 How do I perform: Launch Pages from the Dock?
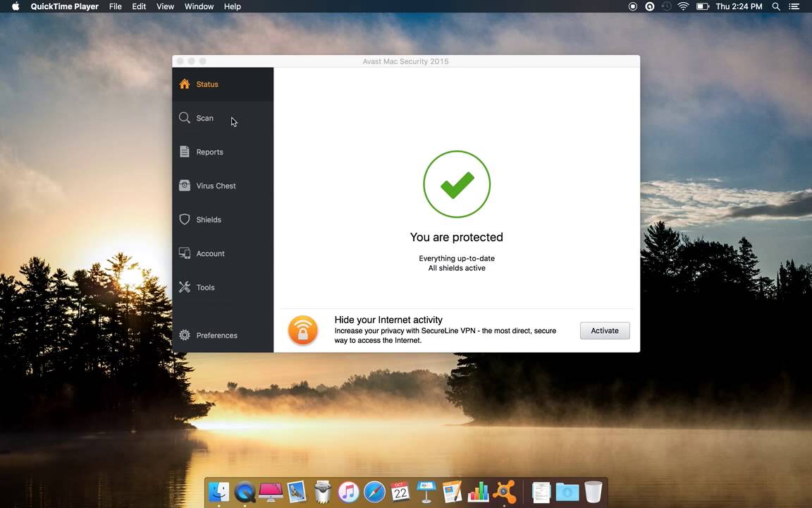452,492
